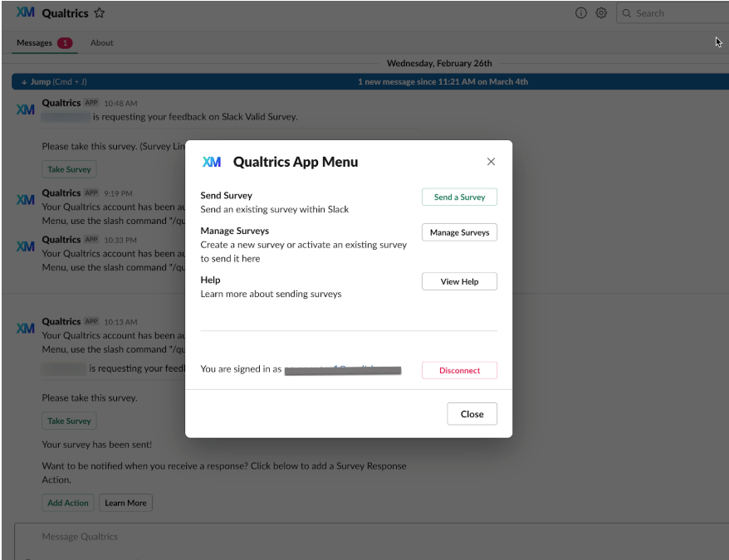Click the XM logo in channel header
Image resolution: width=729 pixels, height=560 pixels.
(26, 12)
